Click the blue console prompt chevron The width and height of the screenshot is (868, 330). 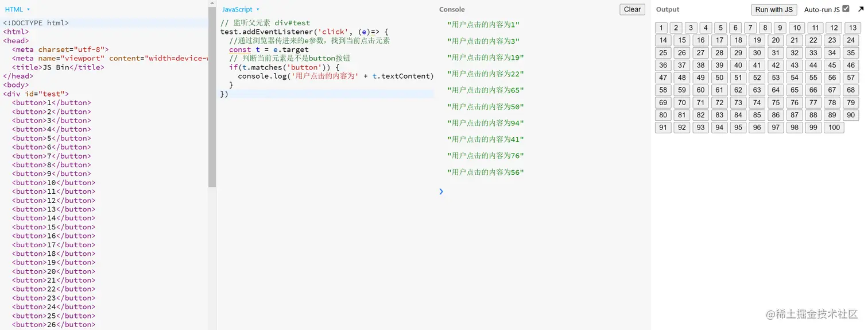coord(441,191)
